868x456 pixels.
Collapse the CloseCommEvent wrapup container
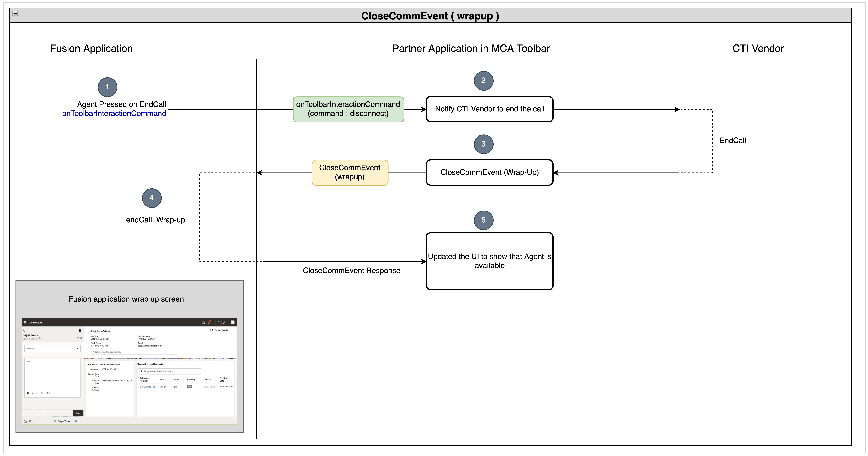15,14
